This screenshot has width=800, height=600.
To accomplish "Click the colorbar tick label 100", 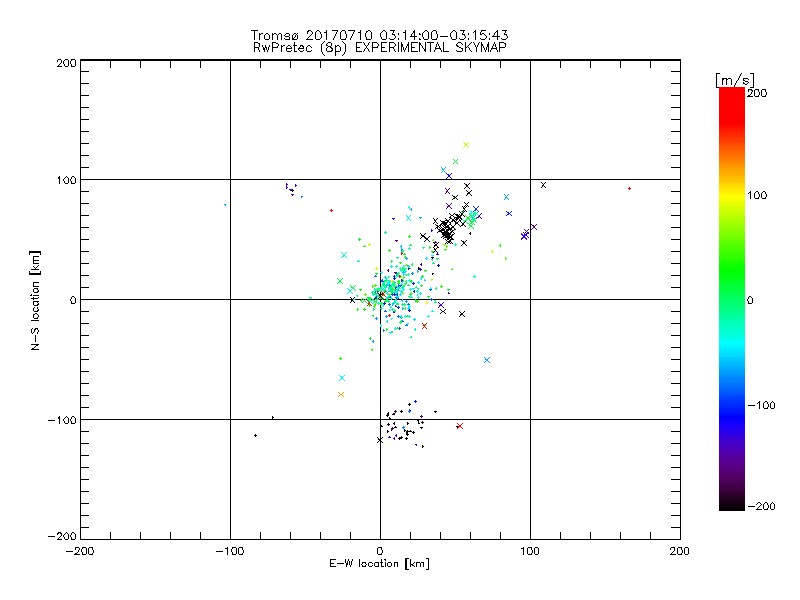I will coord(757,195).
